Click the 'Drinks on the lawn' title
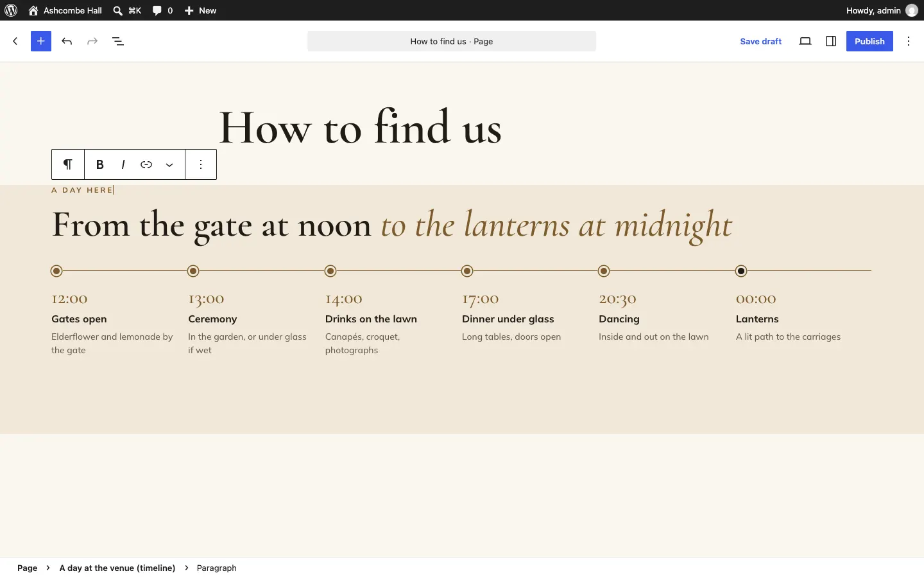The width and height of the screenshot is (924, 578). pyautogui.click(x=371, y=319)
